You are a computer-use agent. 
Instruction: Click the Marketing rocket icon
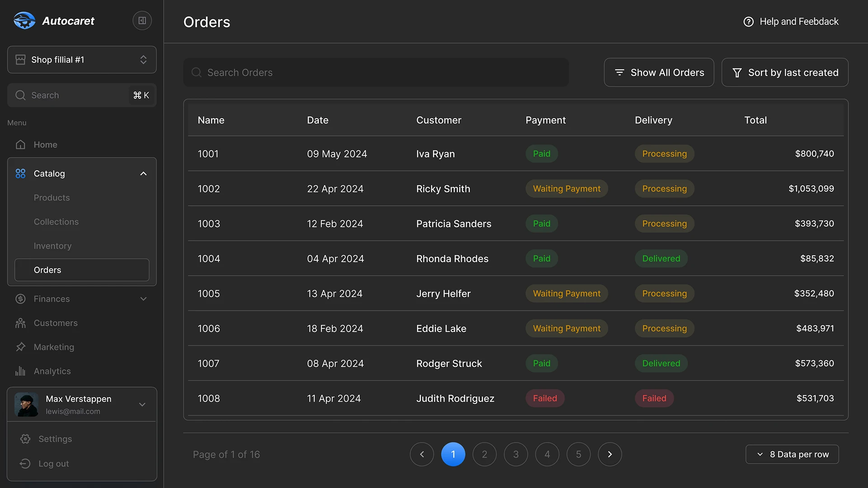click(20, 347)
